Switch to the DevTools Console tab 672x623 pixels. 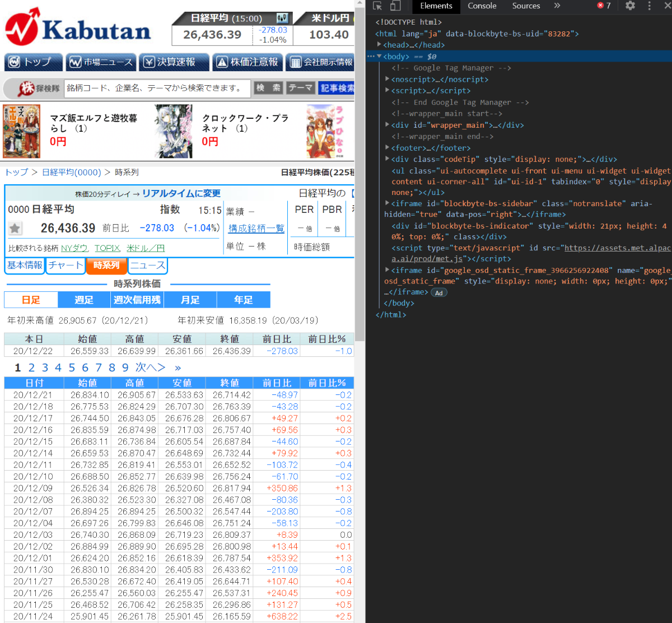click(x=482, y=6)
